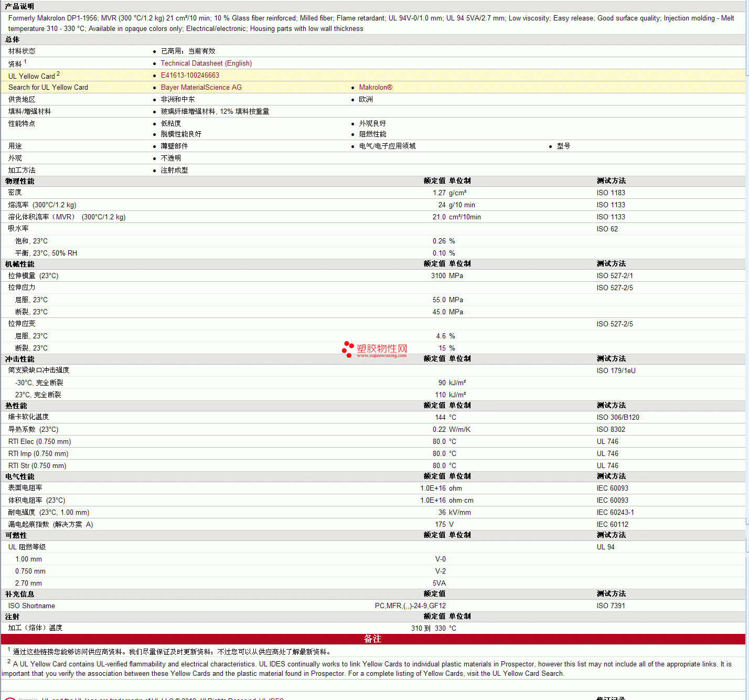Select the feature 外观良好

pos(373,124)
